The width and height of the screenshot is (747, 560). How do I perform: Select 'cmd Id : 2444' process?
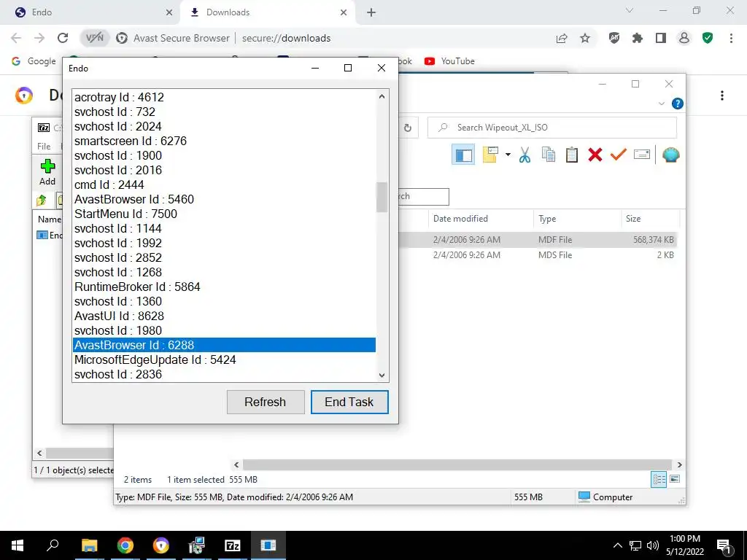click(x=224, y=184)
